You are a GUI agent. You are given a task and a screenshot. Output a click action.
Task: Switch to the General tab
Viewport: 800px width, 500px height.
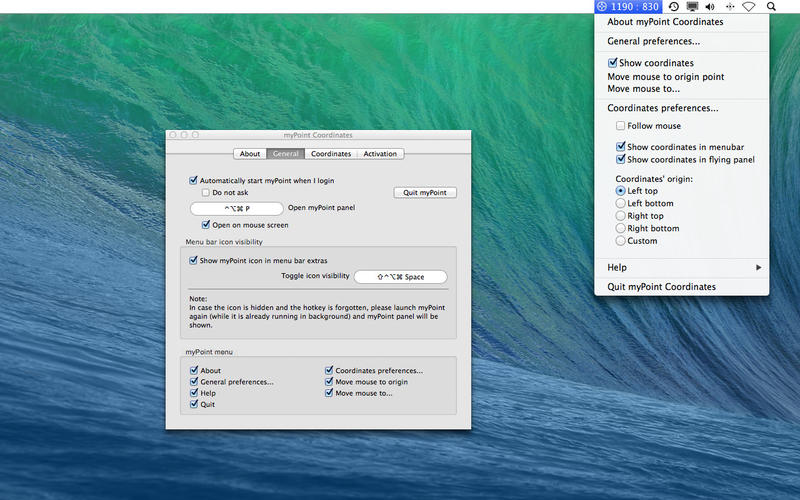coord(286,154)
